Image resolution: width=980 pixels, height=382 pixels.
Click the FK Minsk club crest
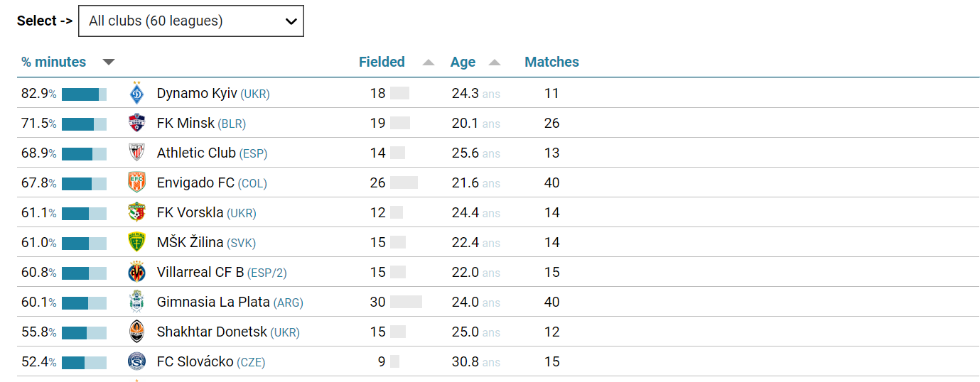point(136,124)
